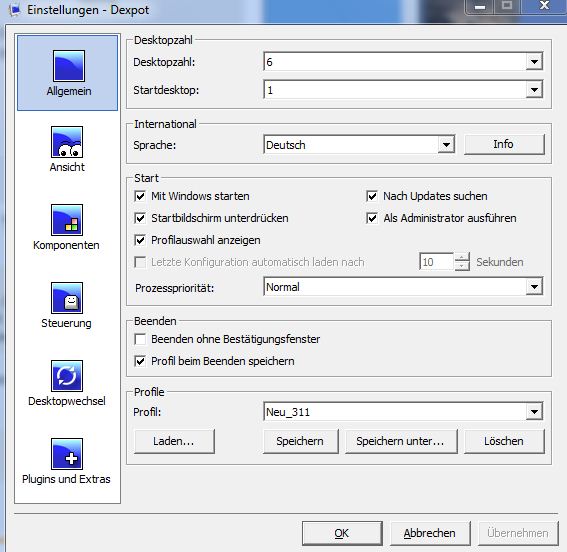This screenshot has width=567, height=552.
Task: Click the Speichern button
Action: click(x=300, y=441)
